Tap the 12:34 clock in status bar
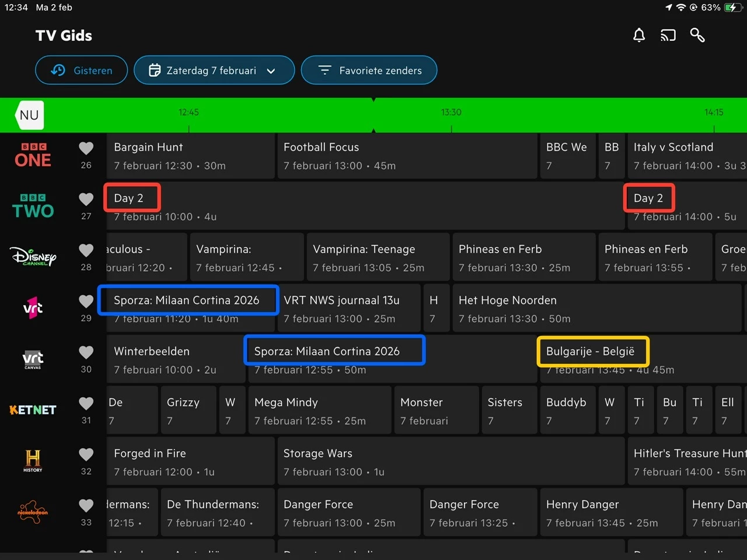Screen dimensions: 747x560 (x=16, y=8)
